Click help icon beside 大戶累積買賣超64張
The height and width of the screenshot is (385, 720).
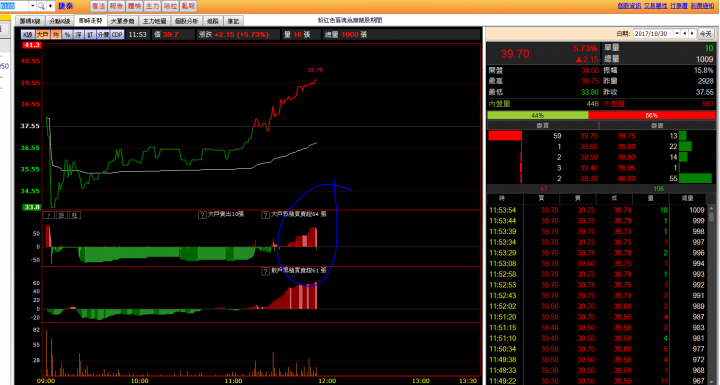(265, 215)
